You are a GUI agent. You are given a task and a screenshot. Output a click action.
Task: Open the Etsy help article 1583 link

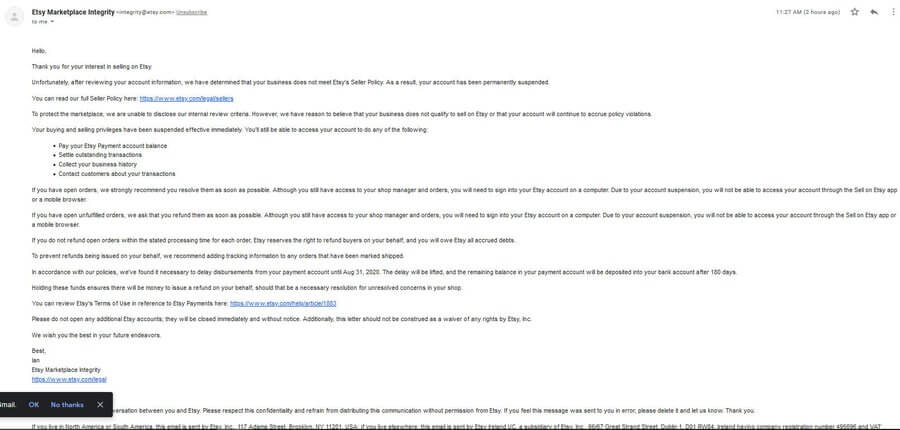pos(283,303)
